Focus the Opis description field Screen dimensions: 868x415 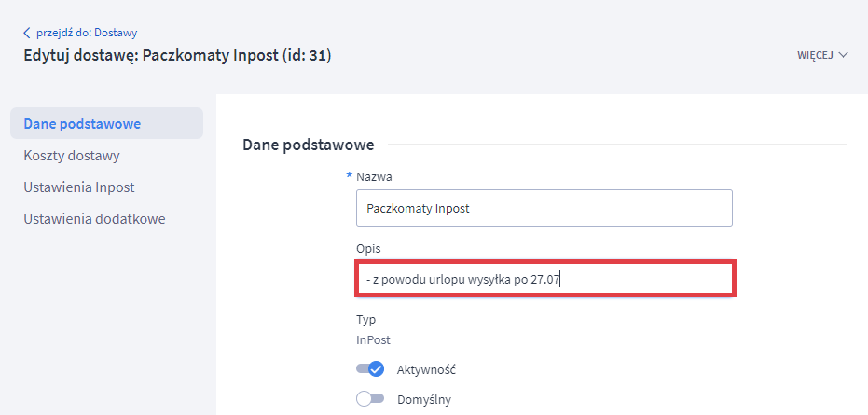click(545, 280)
